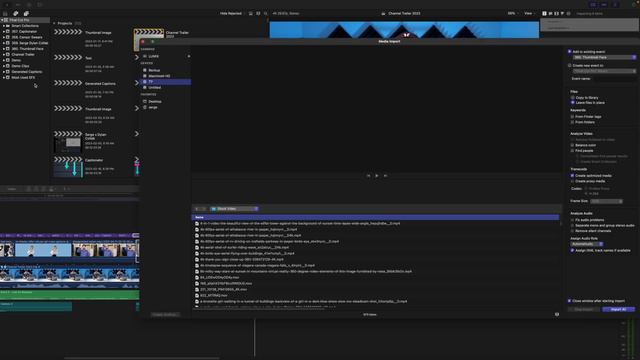Select the Macintosh HD device

click(x=159, y=76)
